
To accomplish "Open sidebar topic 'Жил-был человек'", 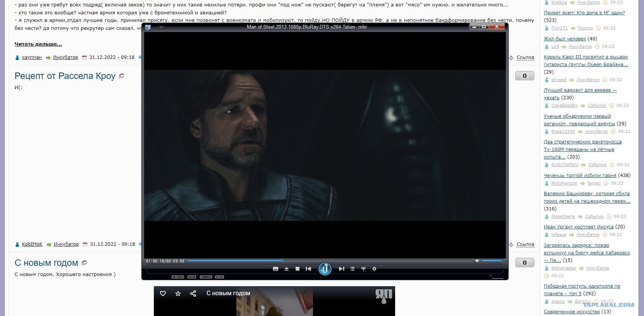I will coord(565,39).
